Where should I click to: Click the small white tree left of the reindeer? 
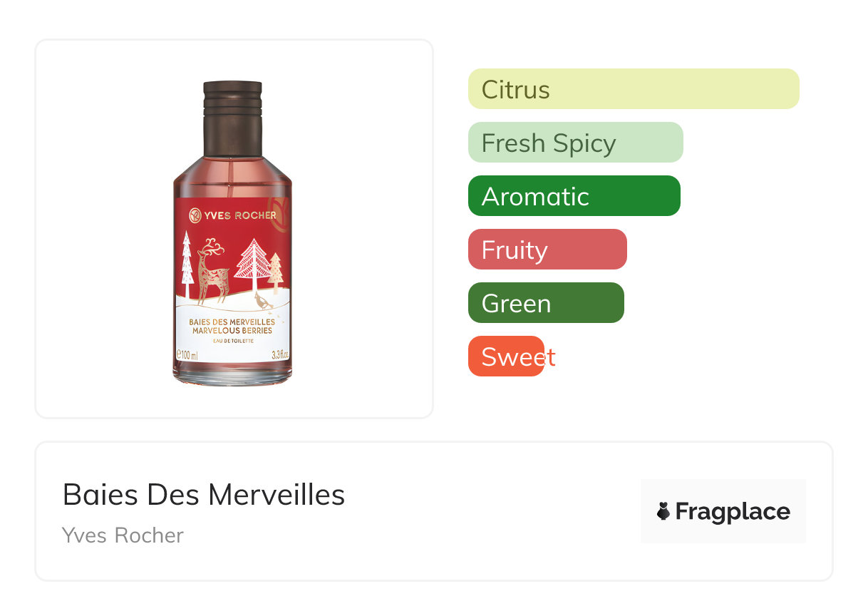(187, 265)
